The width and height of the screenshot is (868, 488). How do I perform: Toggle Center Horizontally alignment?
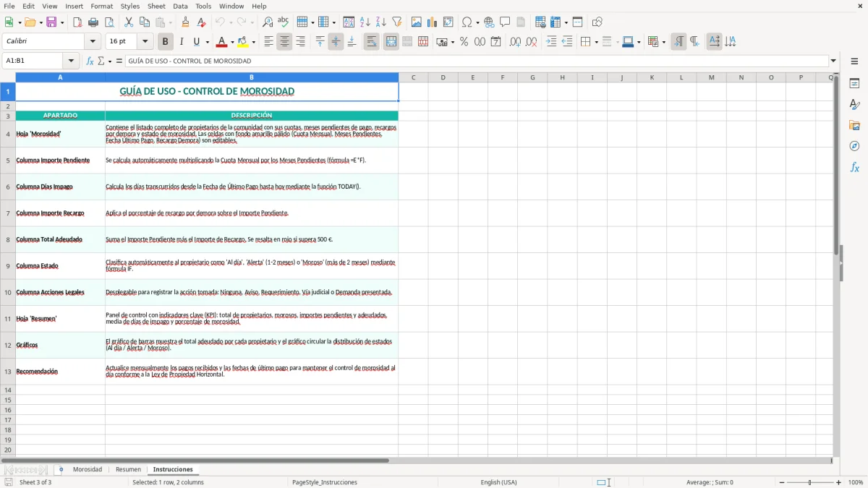point(284,42)
